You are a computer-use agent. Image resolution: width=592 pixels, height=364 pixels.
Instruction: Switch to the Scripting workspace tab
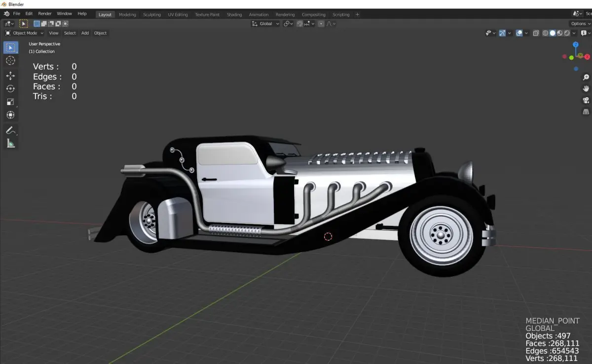341,15
